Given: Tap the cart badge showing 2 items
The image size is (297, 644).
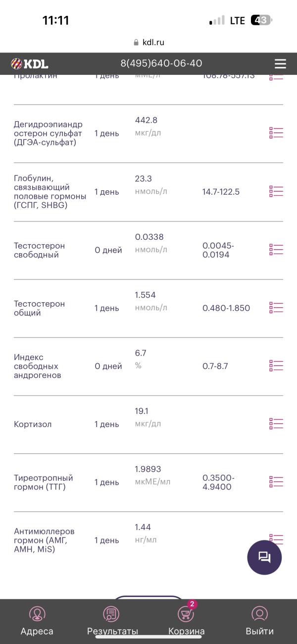Looking at the screenshot, I should pyautogui.click(x=193, y=604).
